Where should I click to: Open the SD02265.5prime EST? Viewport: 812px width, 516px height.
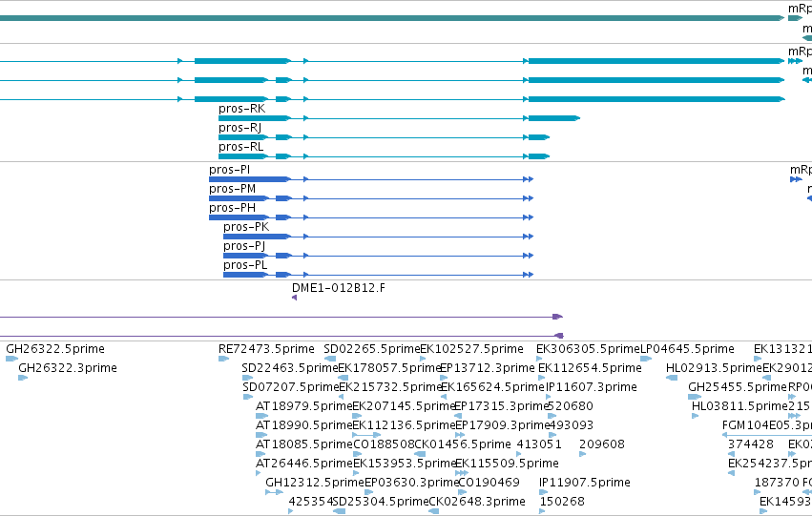[x=372, y=349]
